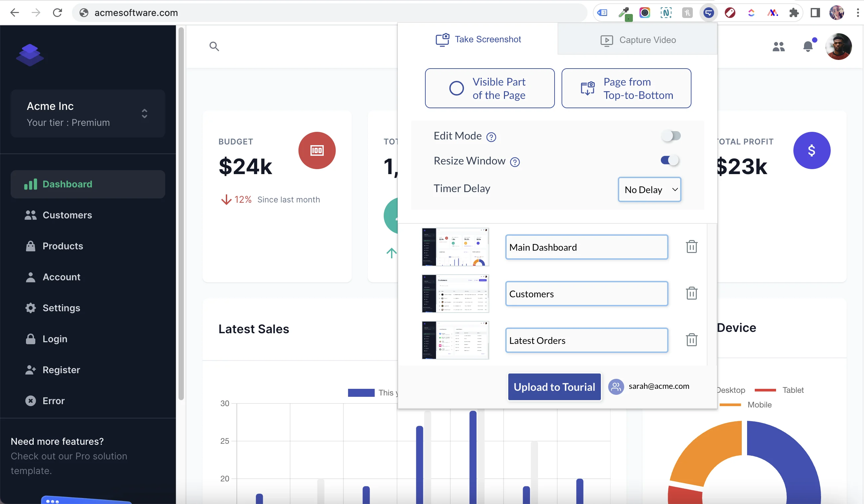Click the sarah@acme.com user account icon

point(616,387)
